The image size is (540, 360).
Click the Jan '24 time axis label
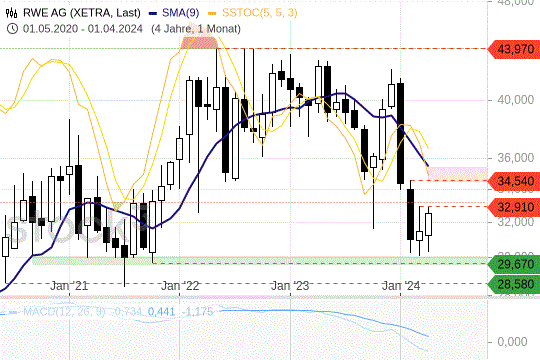(x=401, y=286)
